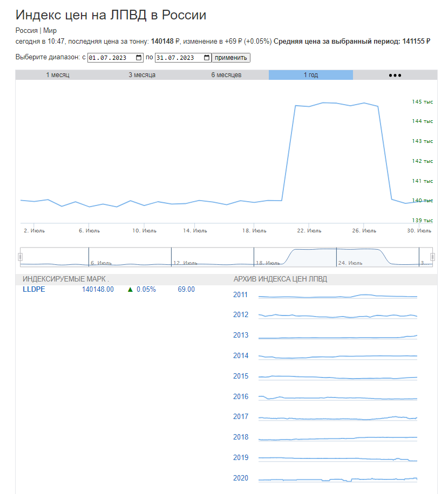The width and height of the screenshot is (448, 494).
Task: Open the 2019 archive year
Action: click(241, 457)
